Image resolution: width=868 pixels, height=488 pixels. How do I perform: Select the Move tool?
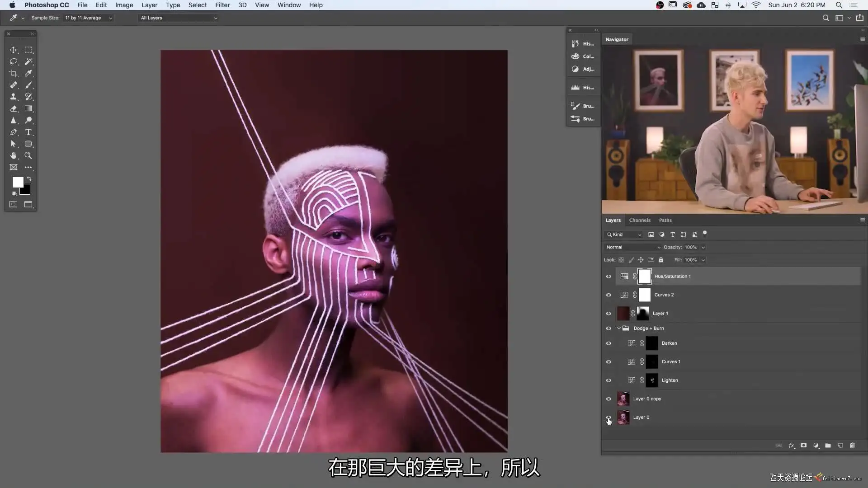[x=14, y=50]
